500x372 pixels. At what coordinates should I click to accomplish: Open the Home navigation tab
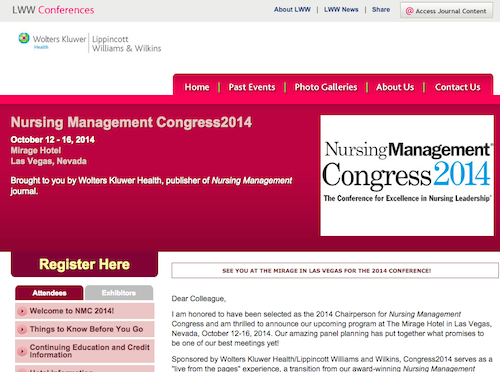click(x=197, y=87)
